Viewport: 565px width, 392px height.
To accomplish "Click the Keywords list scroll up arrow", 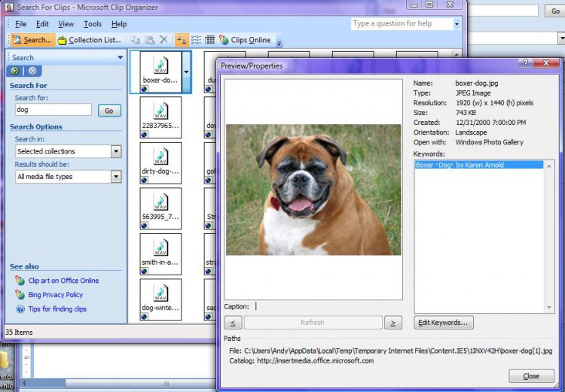I will (x=549, y=166).
